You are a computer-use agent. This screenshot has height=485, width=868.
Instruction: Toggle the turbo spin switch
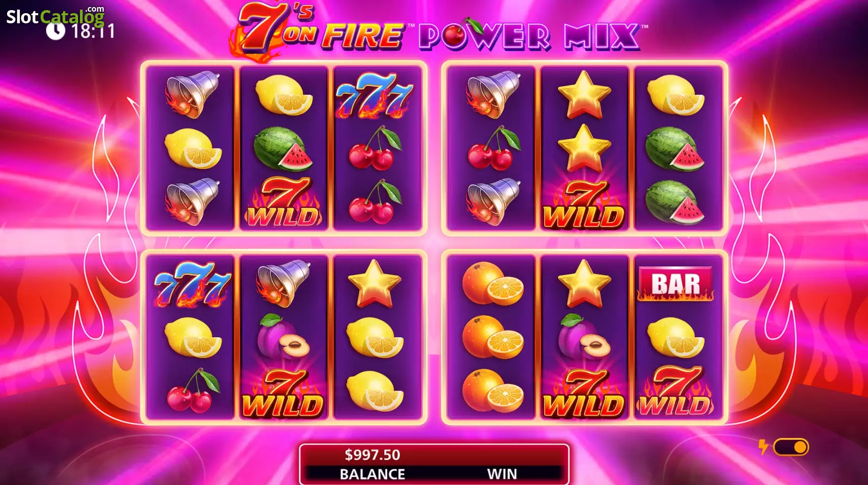(x=790, y=447)
